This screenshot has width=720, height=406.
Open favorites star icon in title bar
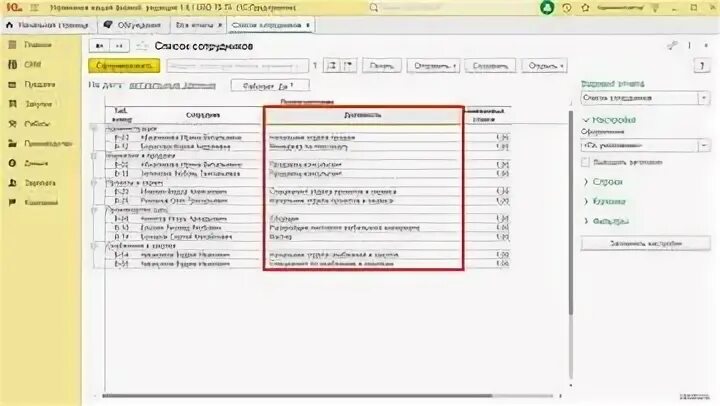585,8
